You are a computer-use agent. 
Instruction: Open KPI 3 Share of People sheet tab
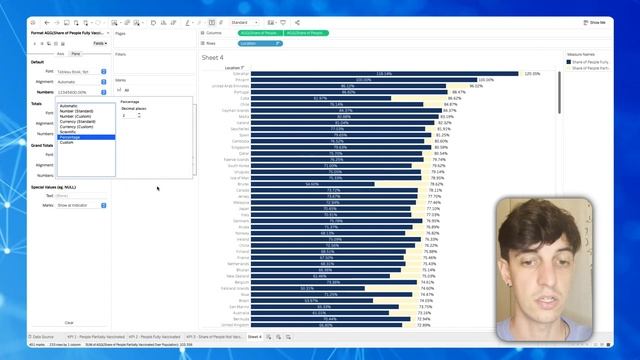[x=214, y=337]
